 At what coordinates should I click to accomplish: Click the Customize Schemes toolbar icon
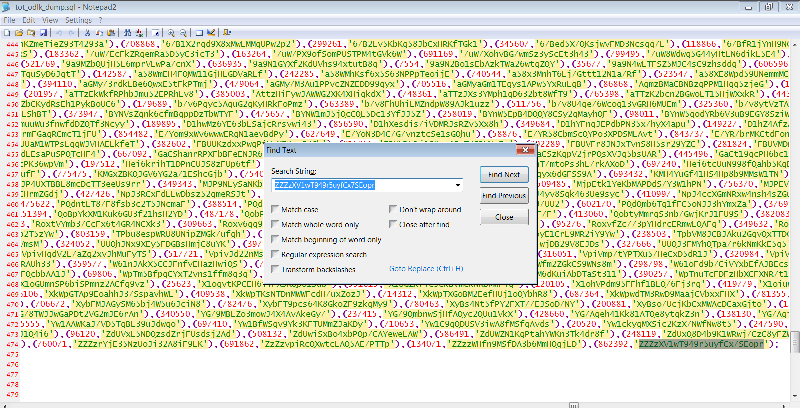click(x=211, y=33)
